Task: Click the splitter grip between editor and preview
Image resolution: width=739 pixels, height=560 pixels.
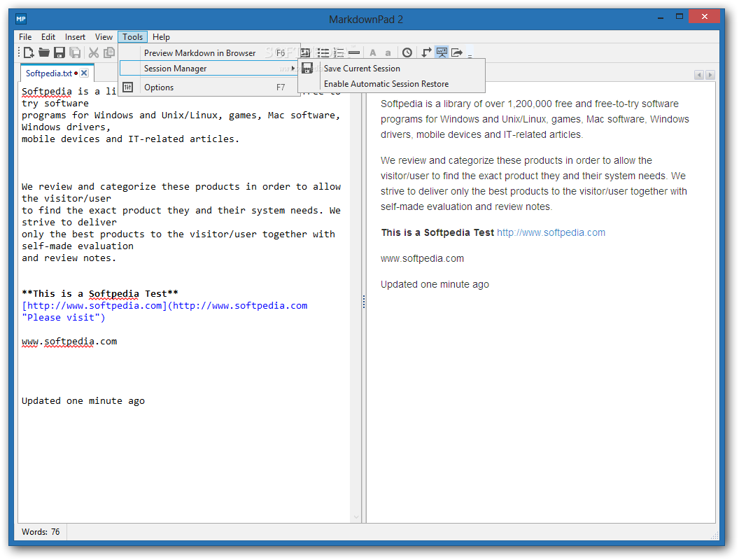Action: [364, 302]
